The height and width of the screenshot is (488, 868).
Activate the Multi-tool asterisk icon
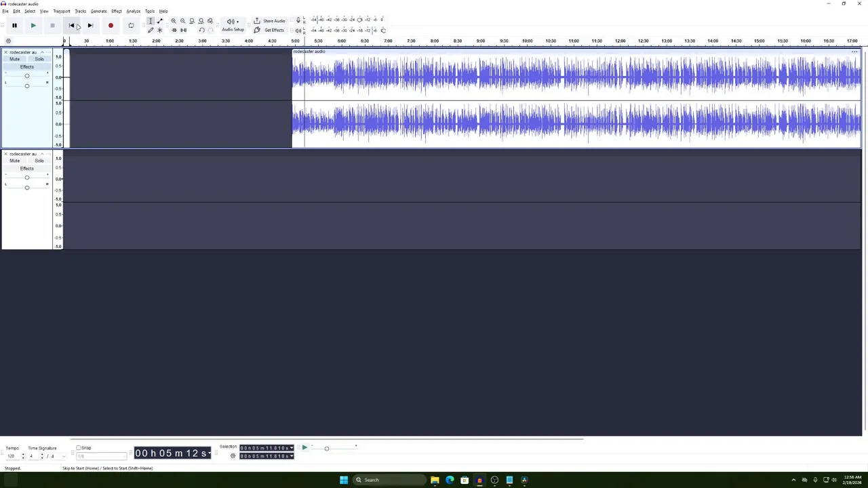point(160,30)
